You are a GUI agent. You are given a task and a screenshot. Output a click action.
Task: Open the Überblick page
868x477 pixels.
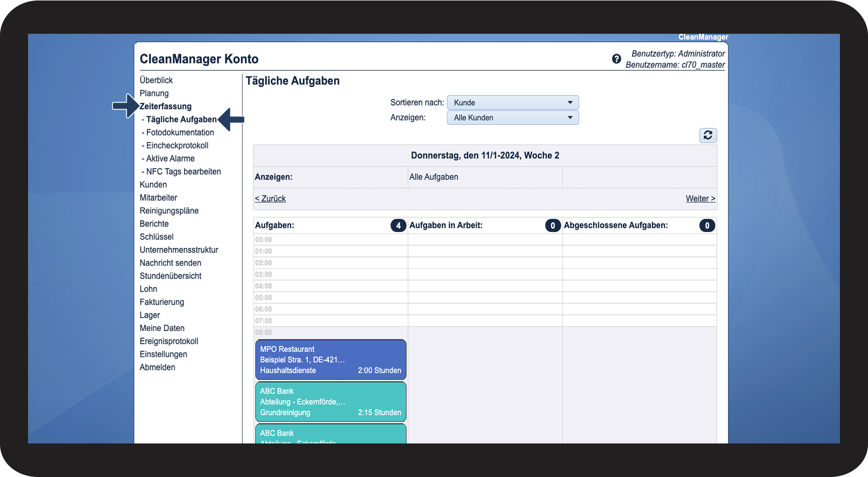156,80
